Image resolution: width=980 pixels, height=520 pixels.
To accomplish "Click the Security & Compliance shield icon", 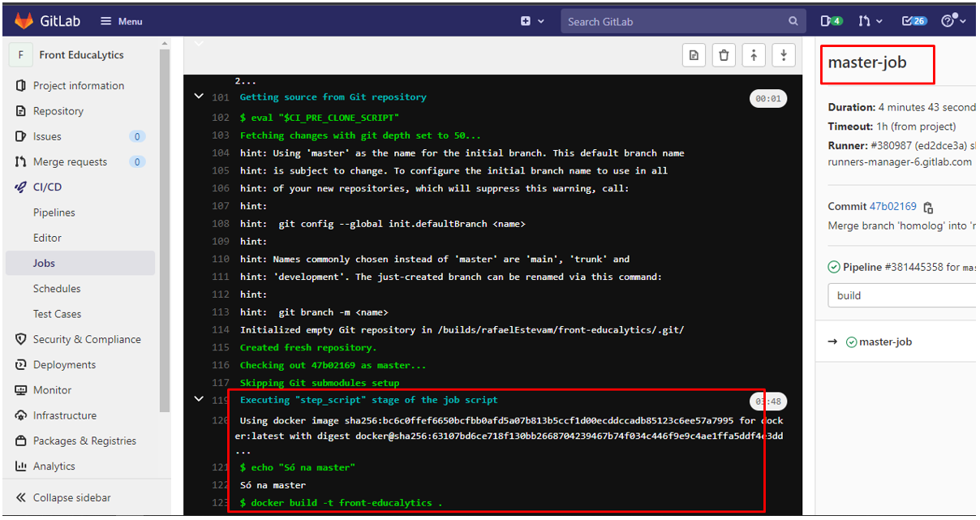I will tap(21, 339).
